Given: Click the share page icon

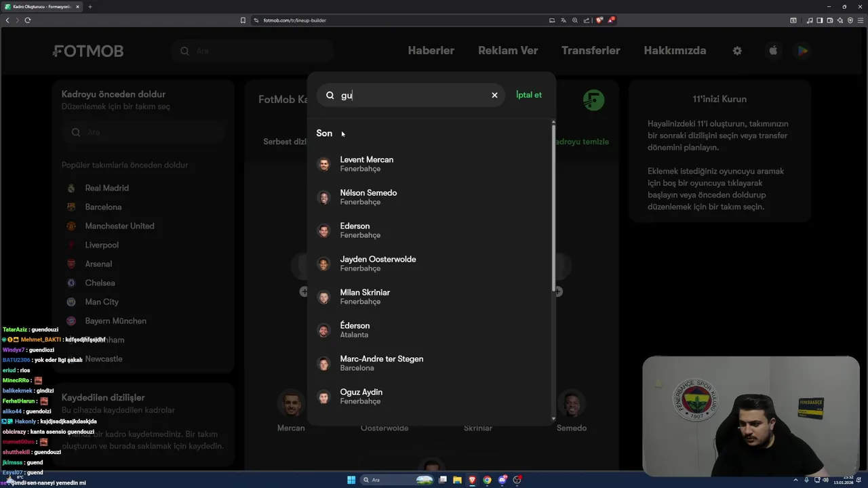Looking at the screenshot, I should click(x=587, y=20).
